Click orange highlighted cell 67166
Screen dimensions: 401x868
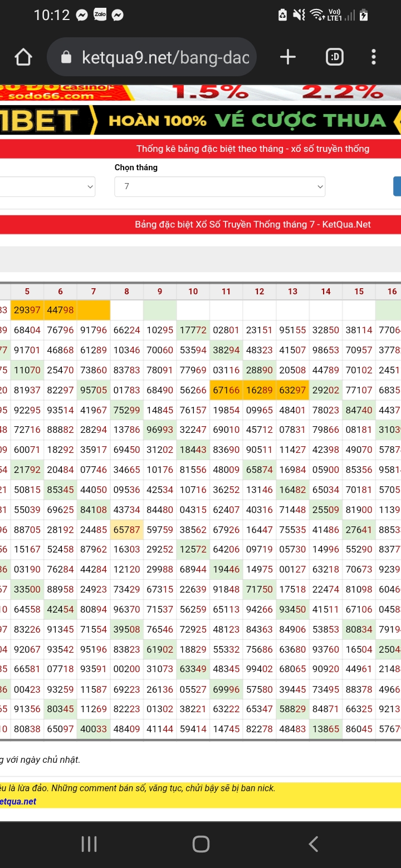(226, 391)
